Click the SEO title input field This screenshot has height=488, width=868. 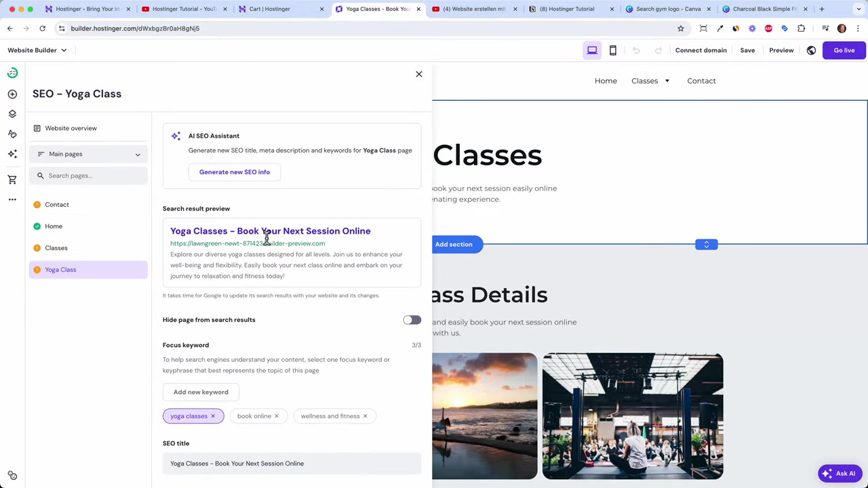pyautogui.click(x=292, y=464)
